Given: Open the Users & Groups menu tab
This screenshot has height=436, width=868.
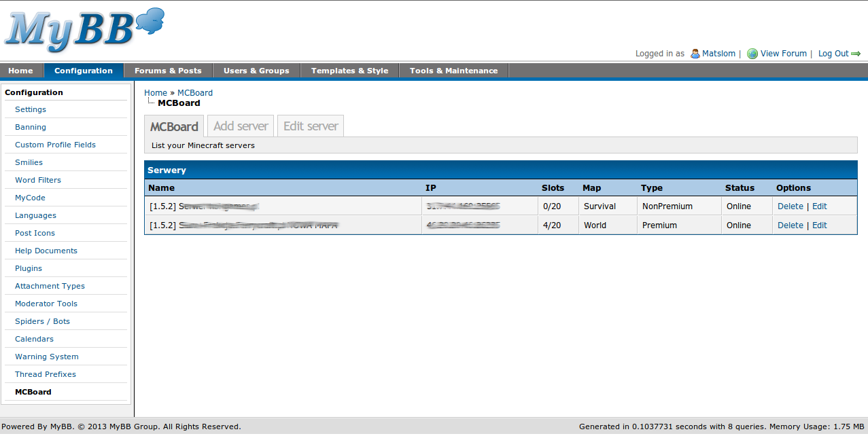Looking at the screenshot, I should (x=256, y=71).
